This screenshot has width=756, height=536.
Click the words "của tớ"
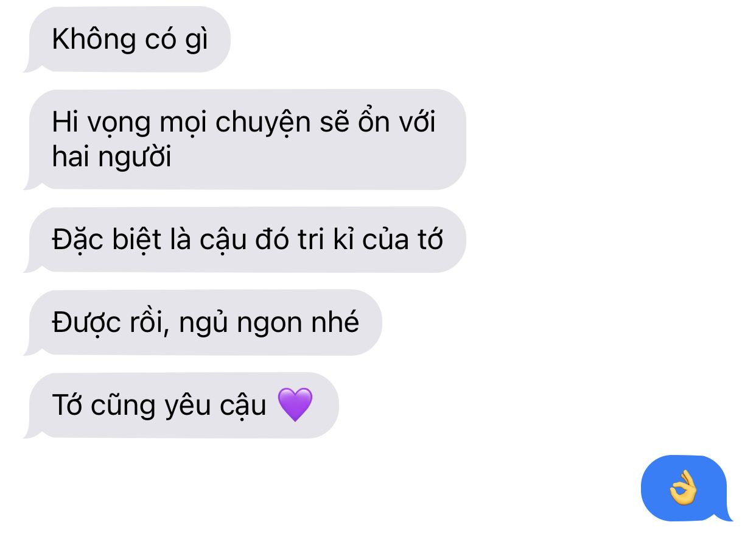point(403,240)
